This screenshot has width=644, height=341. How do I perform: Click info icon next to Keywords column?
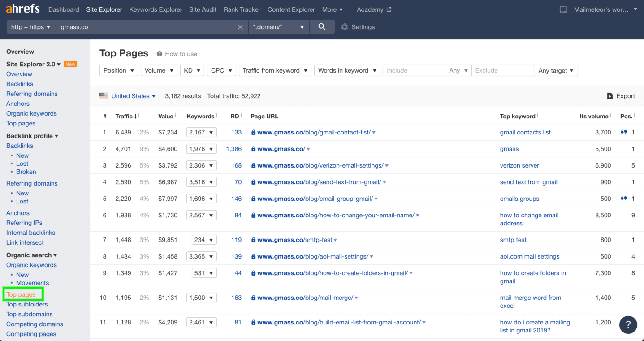pyautogui.click(x=216, y=115)
